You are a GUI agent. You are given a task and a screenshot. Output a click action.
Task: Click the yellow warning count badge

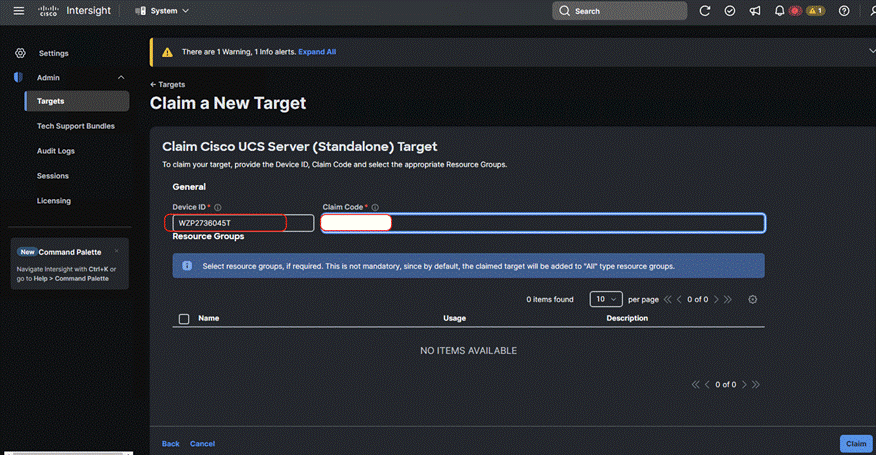(x=815, y=11)
